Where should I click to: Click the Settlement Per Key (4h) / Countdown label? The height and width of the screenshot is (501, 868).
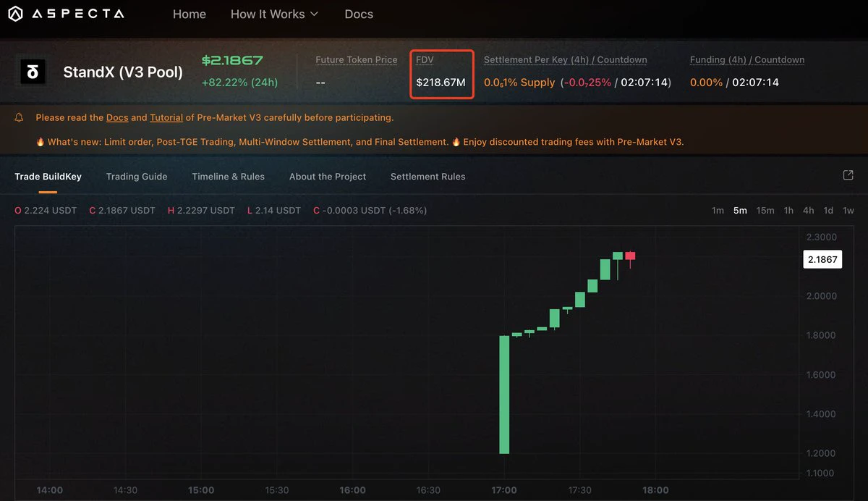click(x=566, y=60)
